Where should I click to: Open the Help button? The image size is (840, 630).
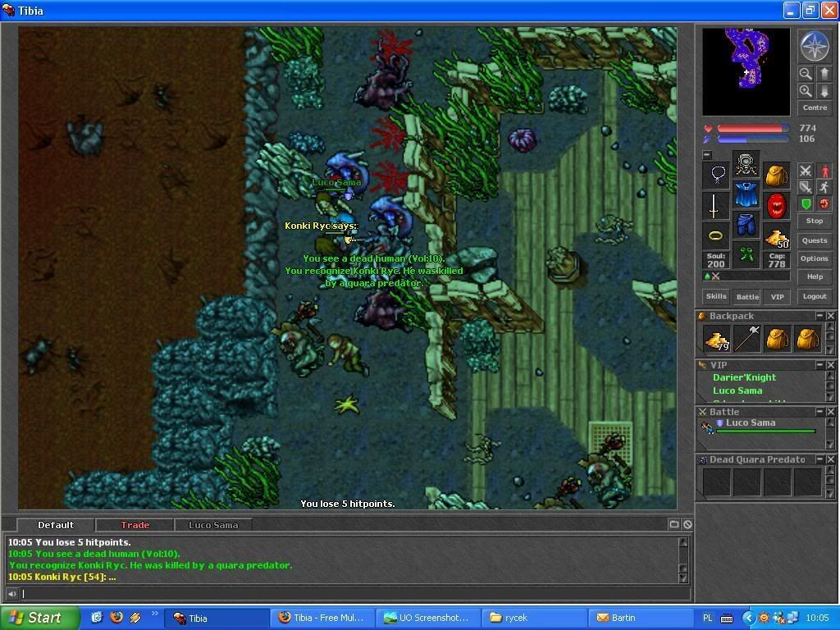[815, 276]
